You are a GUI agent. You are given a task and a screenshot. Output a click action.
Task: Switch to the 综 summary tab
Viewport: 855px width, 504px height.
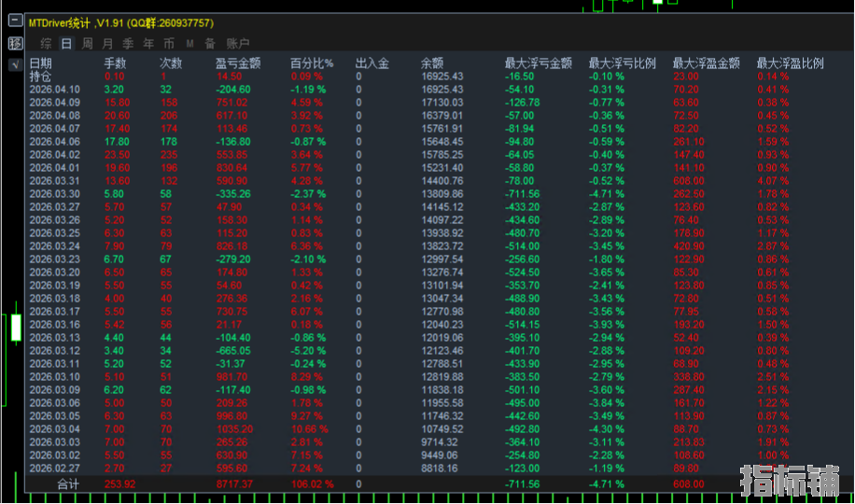(46, 43)
